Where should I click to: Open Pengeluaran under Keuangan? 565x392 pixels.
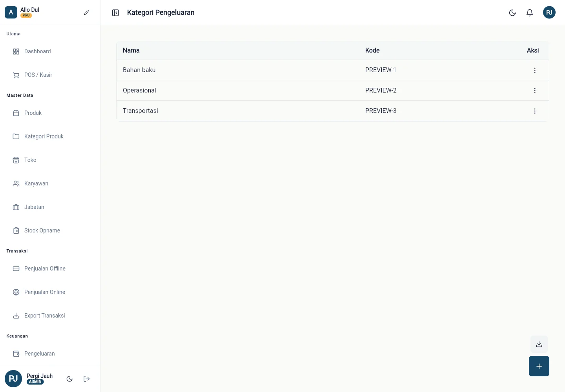pyautogui.click(x=50, y=354)
